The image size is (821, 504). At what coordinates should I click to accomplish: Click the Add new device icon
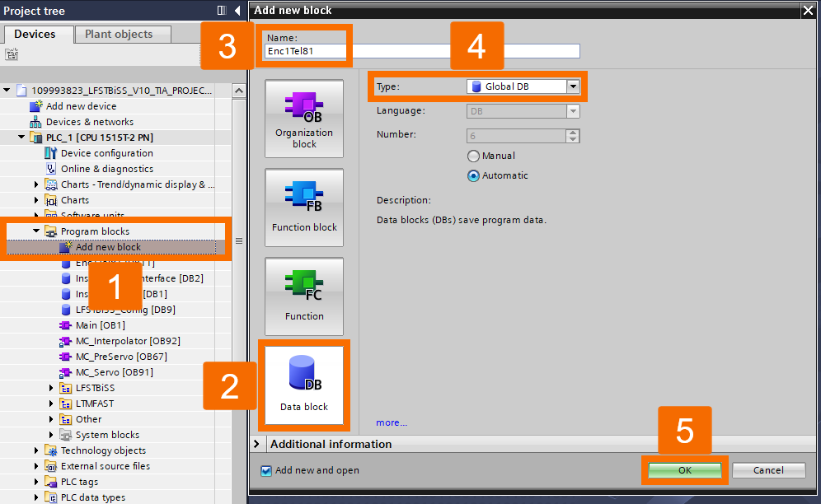coord(35,105)
